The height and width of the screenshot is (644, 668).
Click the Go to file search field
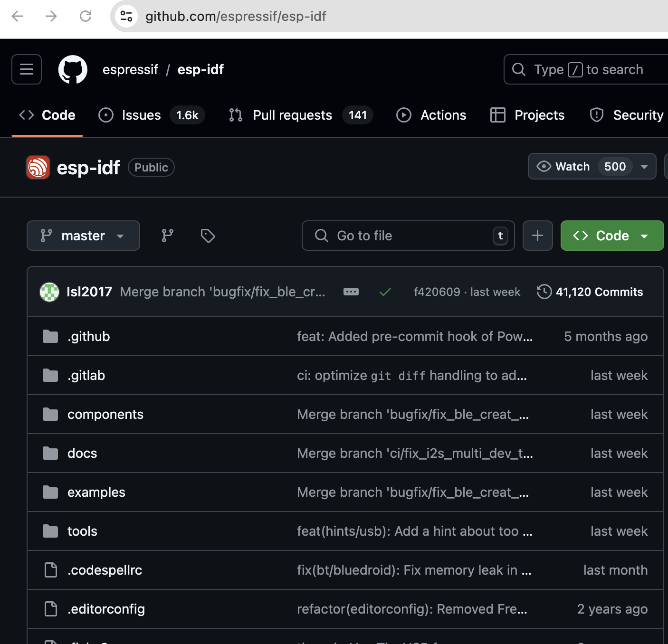click(408, 236)
